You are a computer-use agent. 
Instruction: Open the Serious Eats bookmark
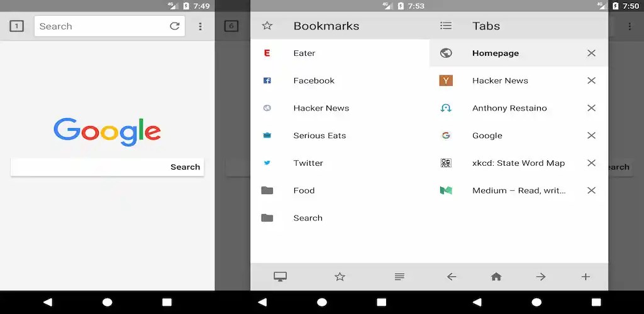[340, 136]
